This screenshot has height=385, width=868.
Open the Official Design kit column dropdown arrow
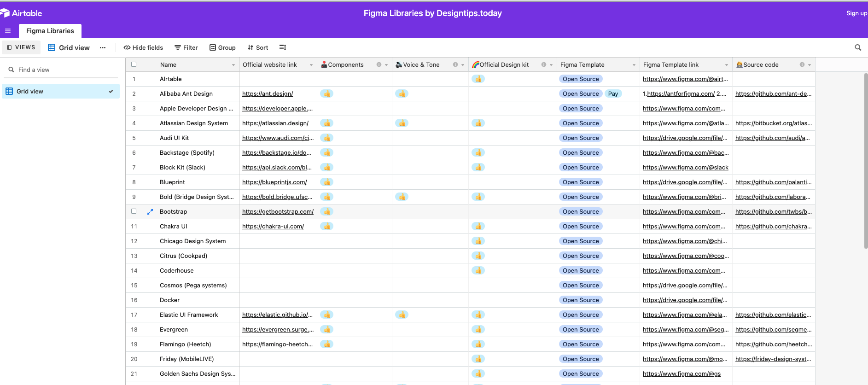coord(551,65)
